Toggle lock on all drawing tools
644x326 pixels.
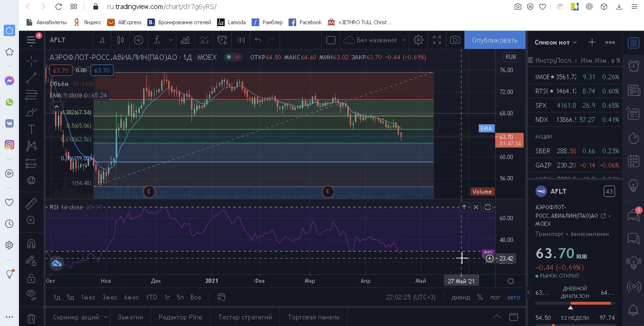pos(31,278)
